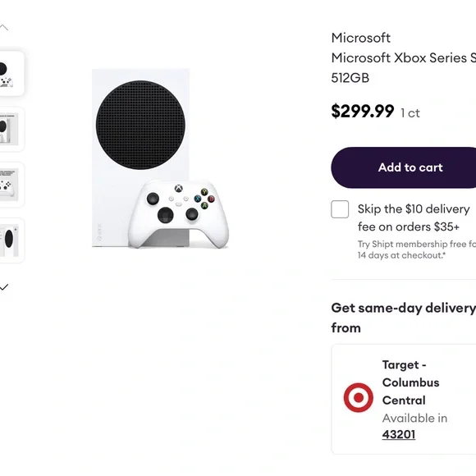476x476 pixels.
Task: Check the skip delivery fee checkbox
Action: (x=340, y=209)
